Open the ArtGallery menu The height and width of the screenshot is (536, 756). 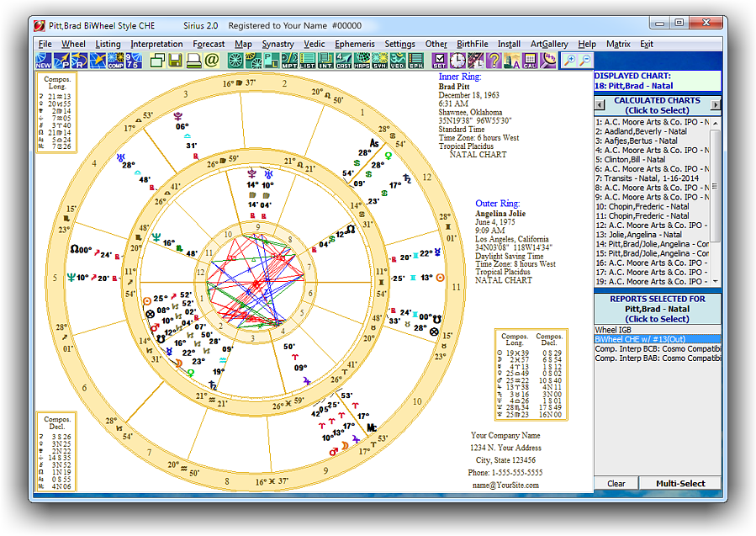point(549,44)
